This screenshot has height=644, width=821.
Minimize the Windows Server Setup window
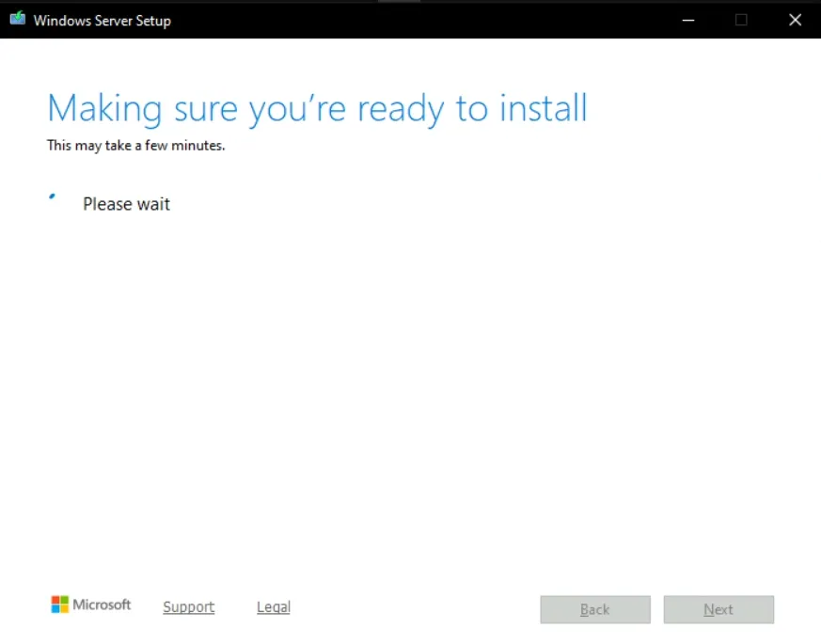point(688,20)
